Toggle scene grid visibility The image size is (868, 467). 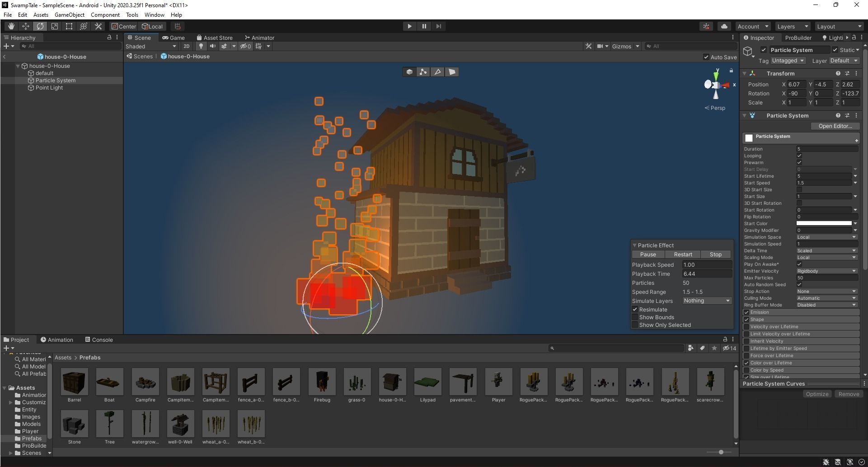coord(258,46)
